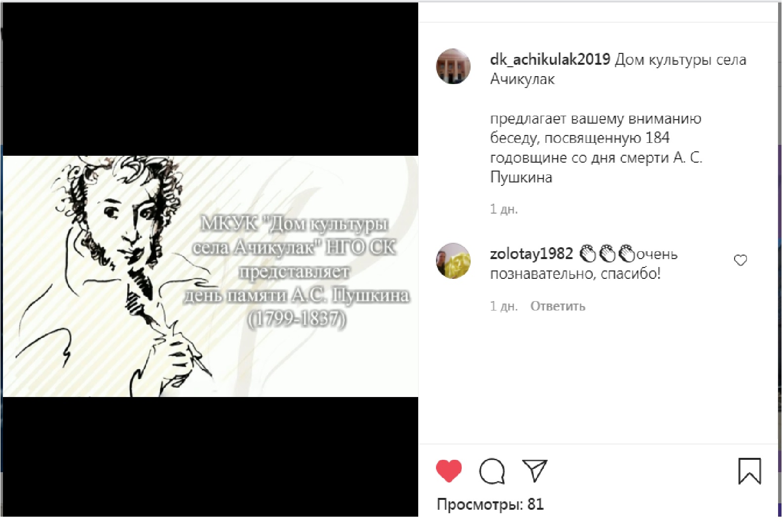This screenshot has width=784, height=532.
Task: Share post via paper plane icon
Action: tap(534, 470)
